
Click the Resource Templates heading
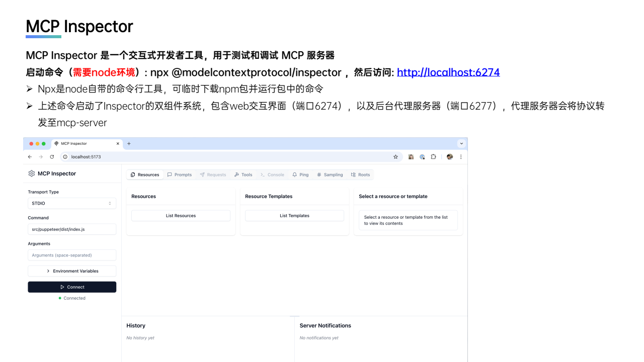coord(269,197)
